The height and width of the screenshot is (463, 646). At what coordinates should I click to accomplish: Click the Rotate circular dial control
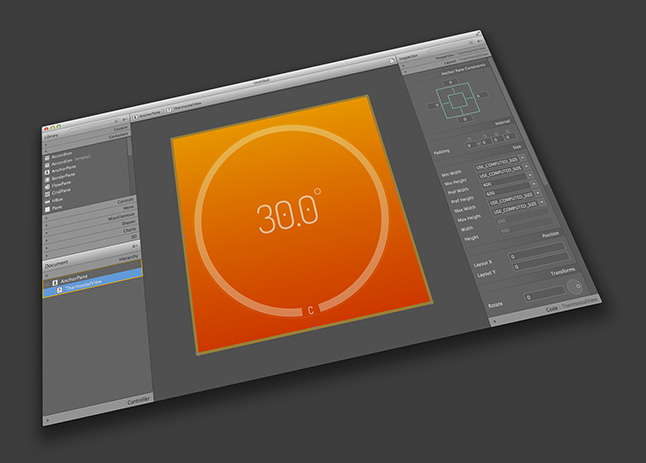[x=575, y=286]
